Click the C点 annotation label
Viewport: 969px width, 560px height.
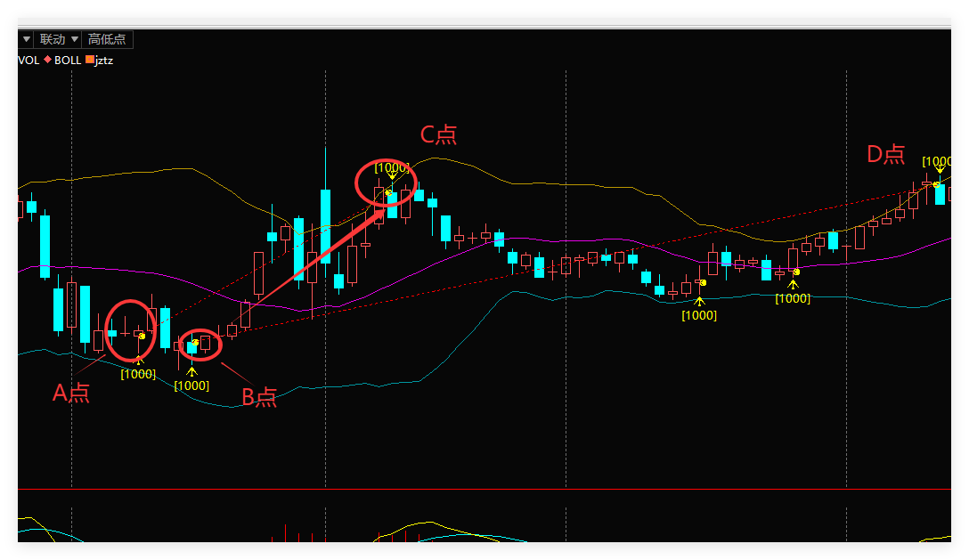point(438,134)
